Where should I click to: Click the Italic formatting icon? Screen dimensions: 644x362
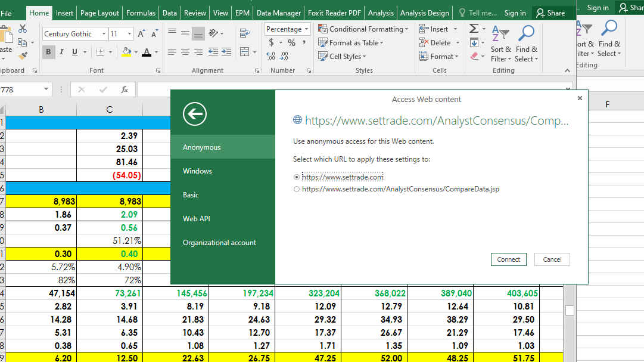click(x=62, y=52)
